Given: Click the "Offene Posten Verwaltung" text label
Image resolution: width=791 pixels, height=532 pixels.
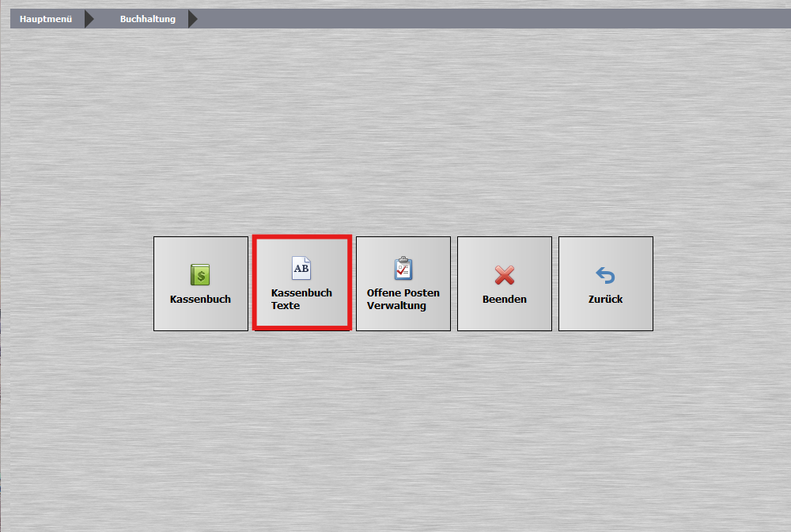Looking at the screenshot, I should 403,299.
